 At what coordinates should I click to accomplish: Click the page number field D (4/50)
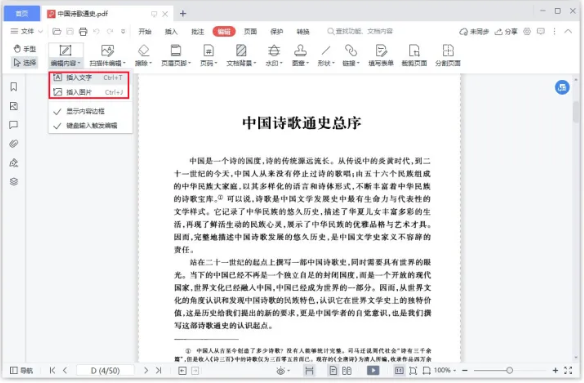[105, 370]
